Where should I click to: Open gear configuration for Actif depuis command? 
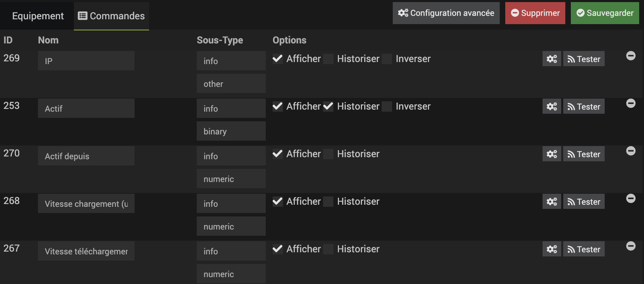(x=552, y=154)
